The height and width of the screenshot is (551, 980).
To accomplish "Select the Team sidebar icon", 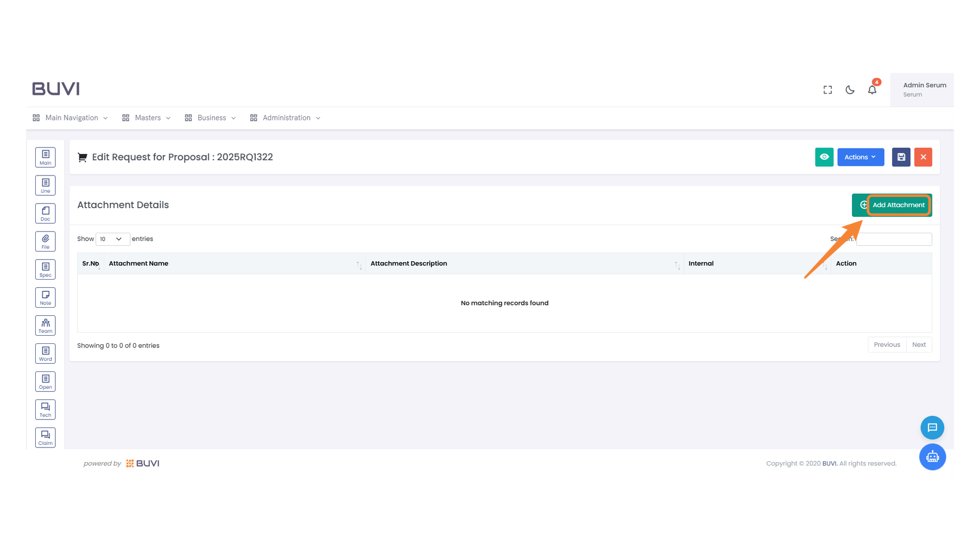I will click(45, 325).
